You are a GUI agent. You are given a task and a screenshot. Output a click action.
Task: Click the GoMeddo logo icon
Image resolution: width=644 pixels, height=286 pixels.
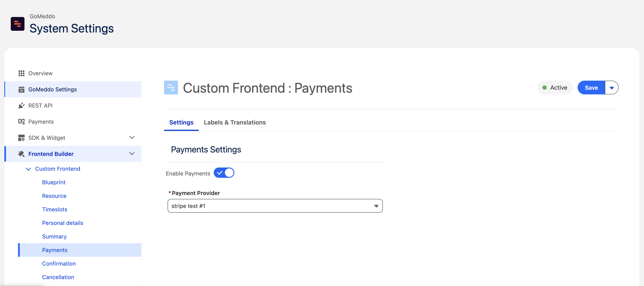pyautogui.click(x=17, y=24)
